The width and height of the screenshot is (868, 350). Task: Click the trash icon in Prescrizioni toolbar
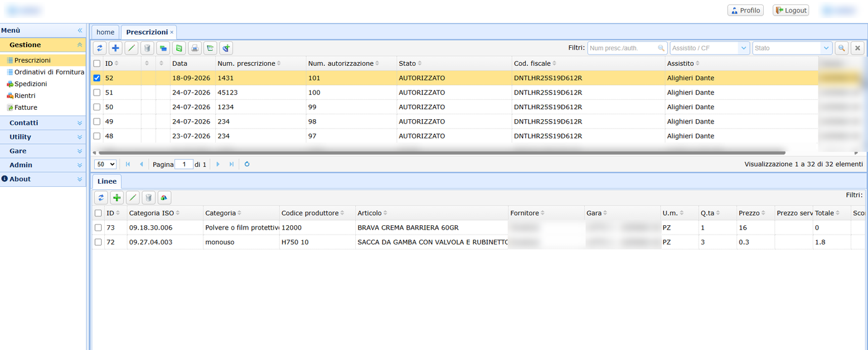click(x=148, y=48)
